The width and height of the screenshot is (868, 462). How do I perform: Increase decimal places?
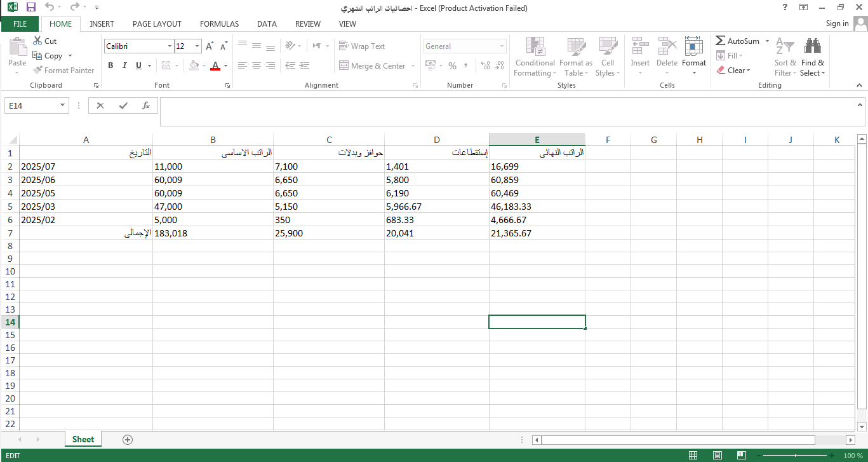(x=486, y=65)
